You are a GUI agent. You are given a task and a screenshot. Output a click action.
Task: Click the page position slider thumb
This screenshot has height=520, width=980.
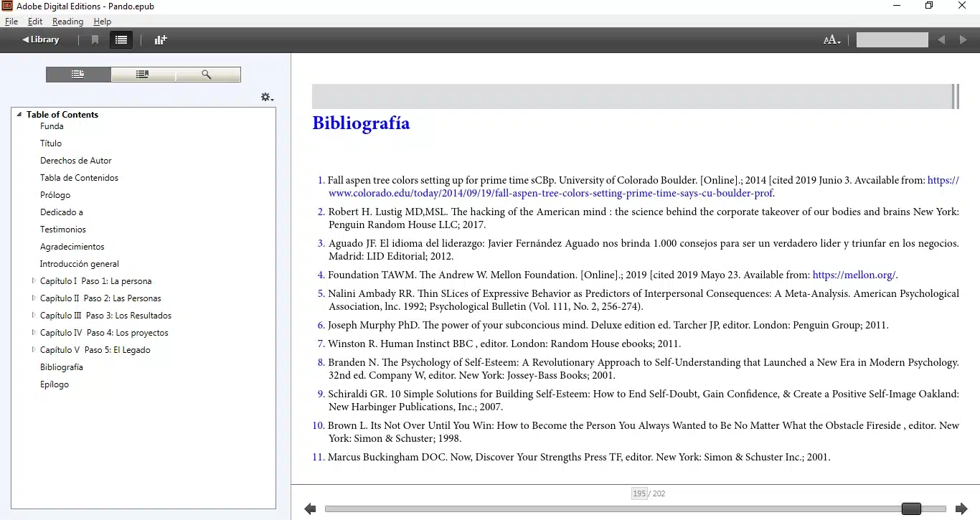[911, 509]
